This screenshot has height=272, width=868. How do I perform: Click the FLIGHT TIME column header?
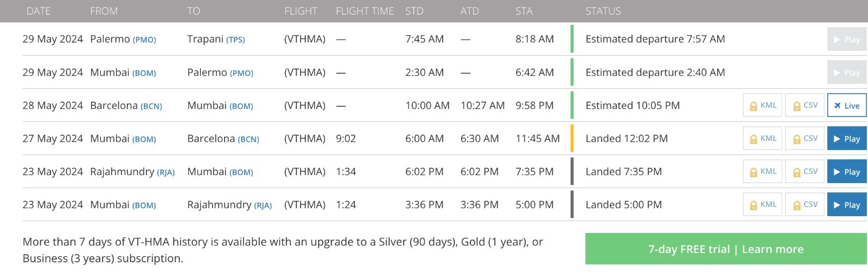click(365, 11)
